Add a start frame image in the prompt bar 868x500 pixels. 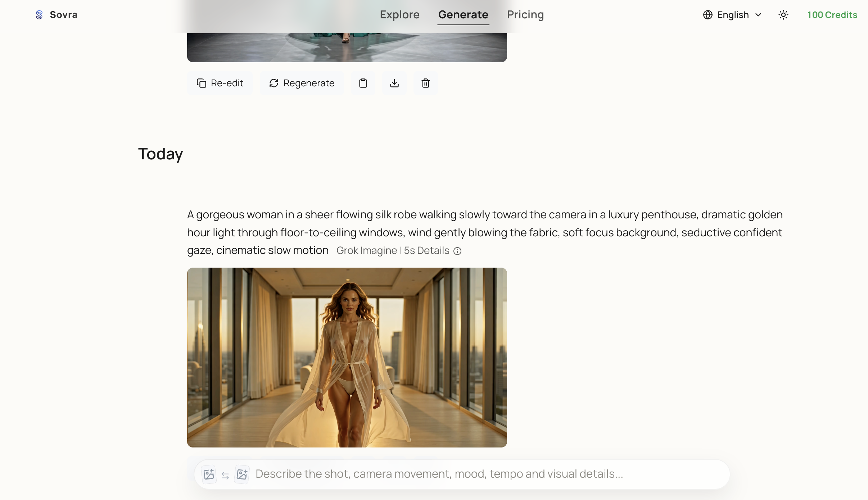coord(208,474)
